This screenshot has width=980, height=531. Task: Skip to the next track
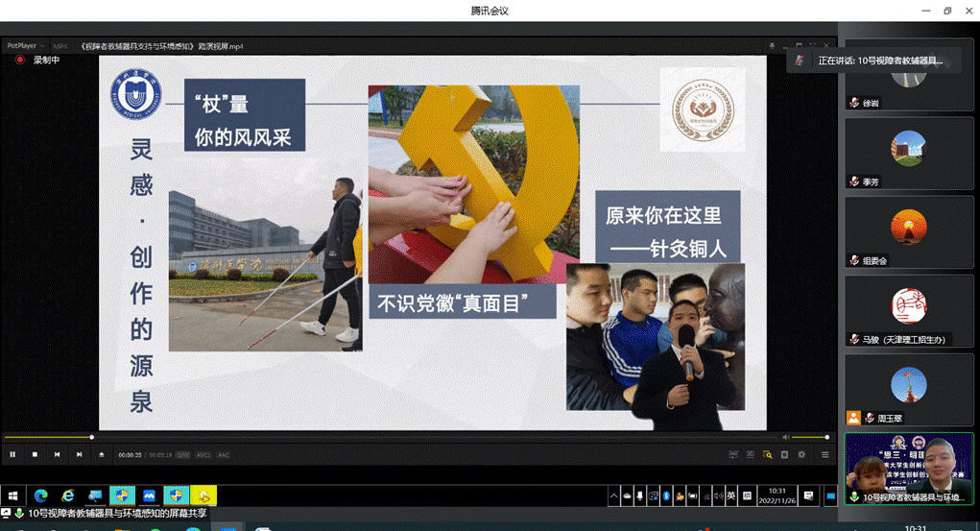(79, 454)
